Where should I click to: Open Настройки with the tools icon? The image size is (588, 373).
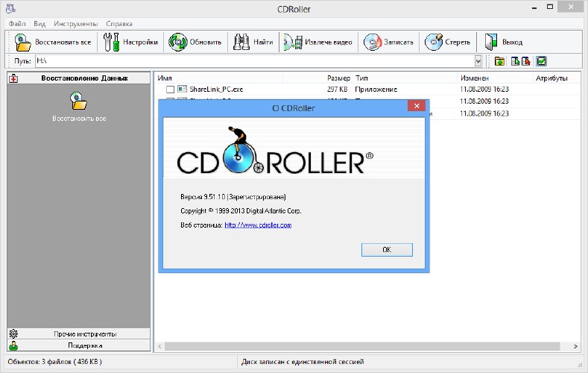(x=111, y=42)
